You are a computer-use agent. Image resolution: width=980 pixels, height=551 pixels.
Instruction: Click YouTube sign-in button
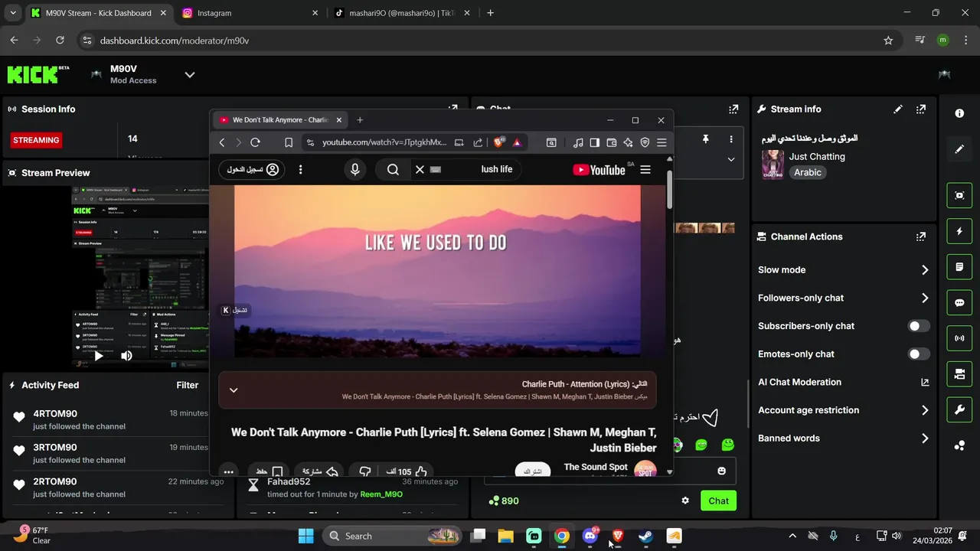tap(251, 170)
